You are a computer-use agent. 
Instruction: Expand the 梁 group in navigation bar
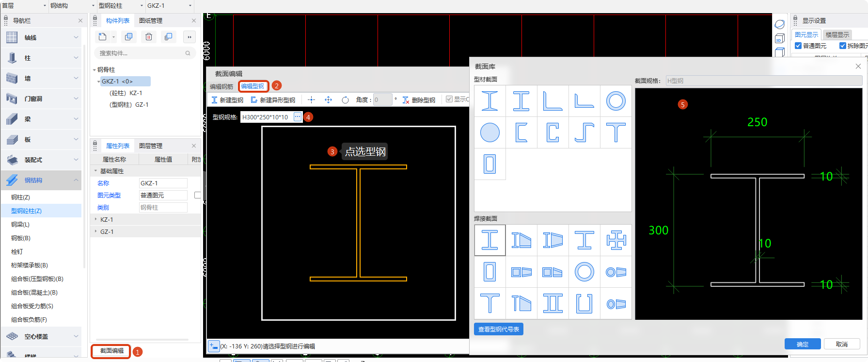(x=76, y=119)
